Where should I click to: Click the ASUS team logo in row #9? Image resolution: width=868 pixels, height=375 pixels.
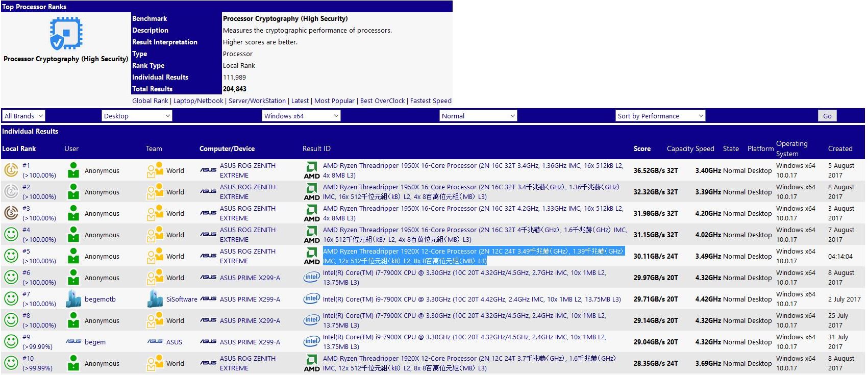pos(155,341)
